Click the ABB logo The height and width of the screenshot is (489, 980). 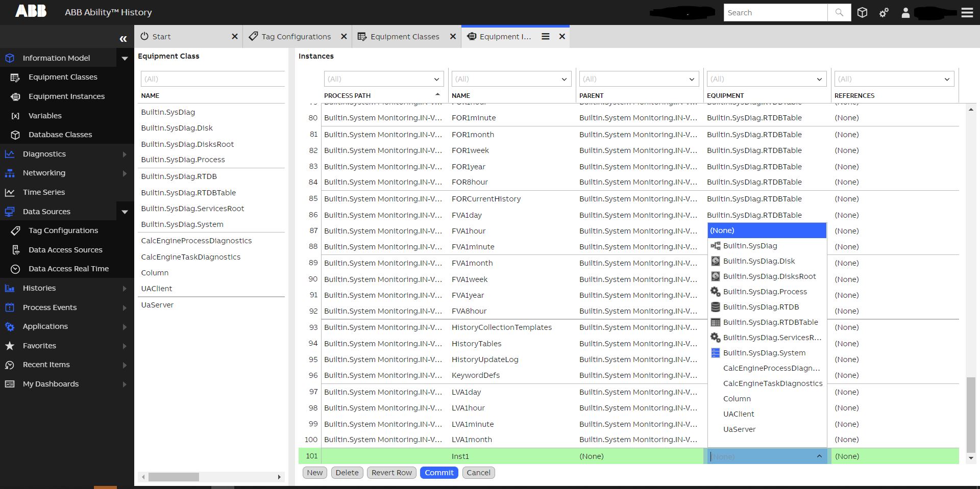(31, 11)
